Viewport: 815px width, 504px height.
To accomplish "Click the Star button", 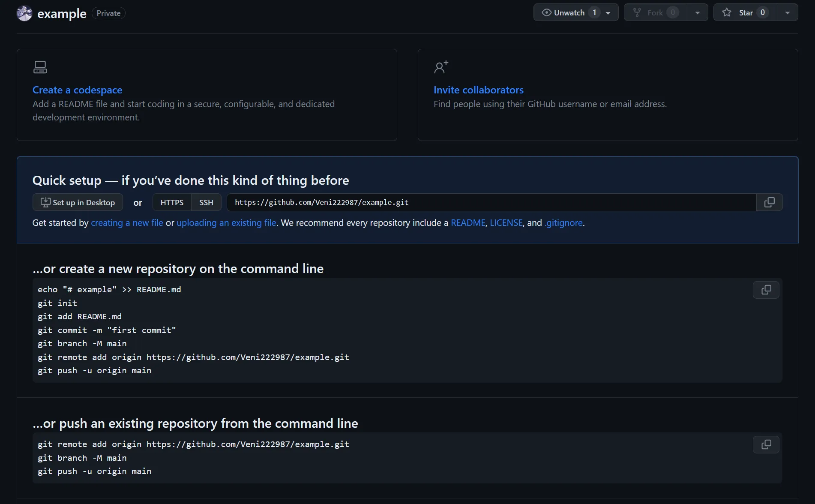I will (x=745, y=12).
